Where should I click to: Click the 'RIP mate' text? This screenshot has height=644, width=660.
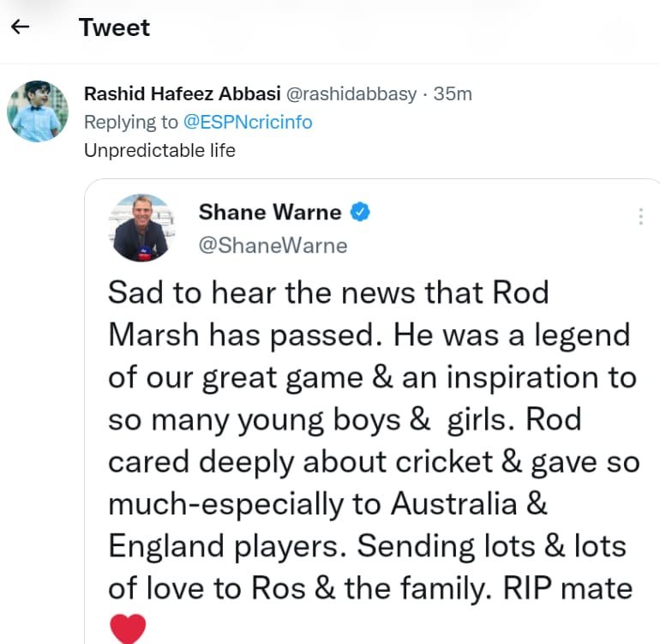[x=567, y=588]
